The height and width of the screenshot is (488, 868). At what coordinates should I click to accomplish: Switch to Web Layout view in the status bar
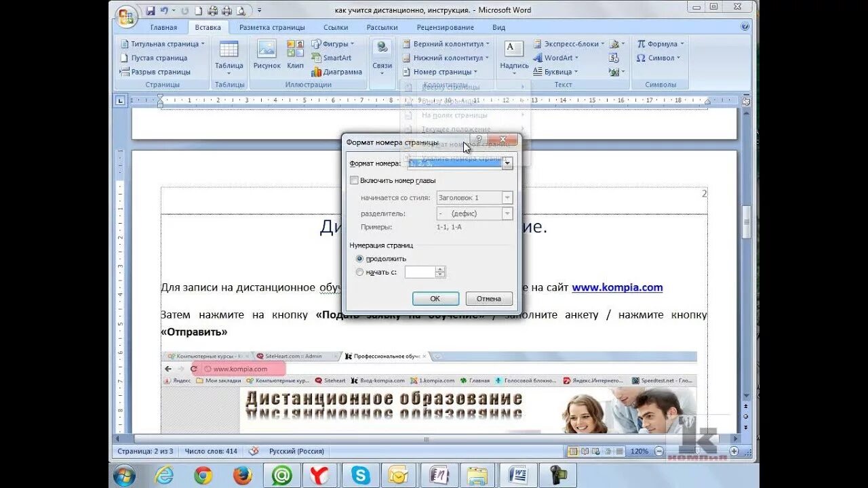click(x=597, y=451)
